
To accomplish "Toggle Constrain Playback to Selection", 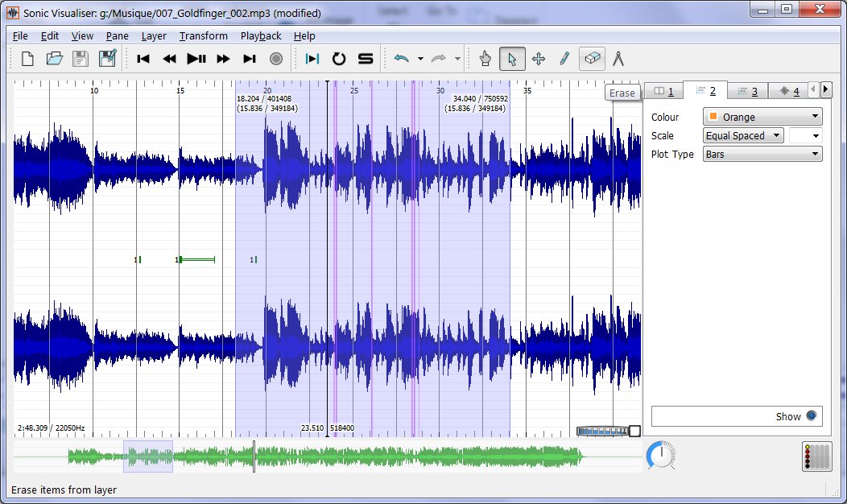I will click(x=312, y=58).
